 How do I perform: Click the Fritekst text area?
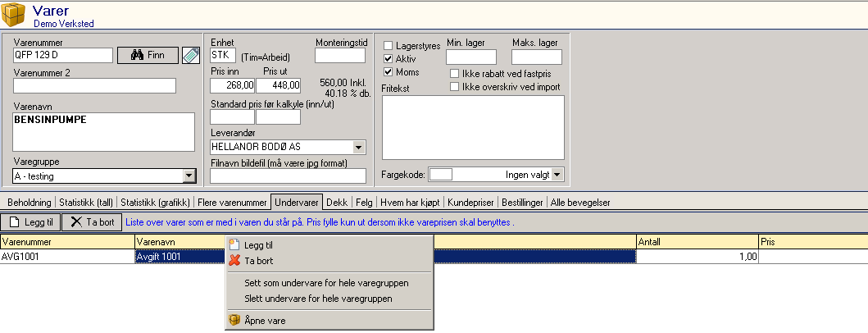[x=473, y=127]
